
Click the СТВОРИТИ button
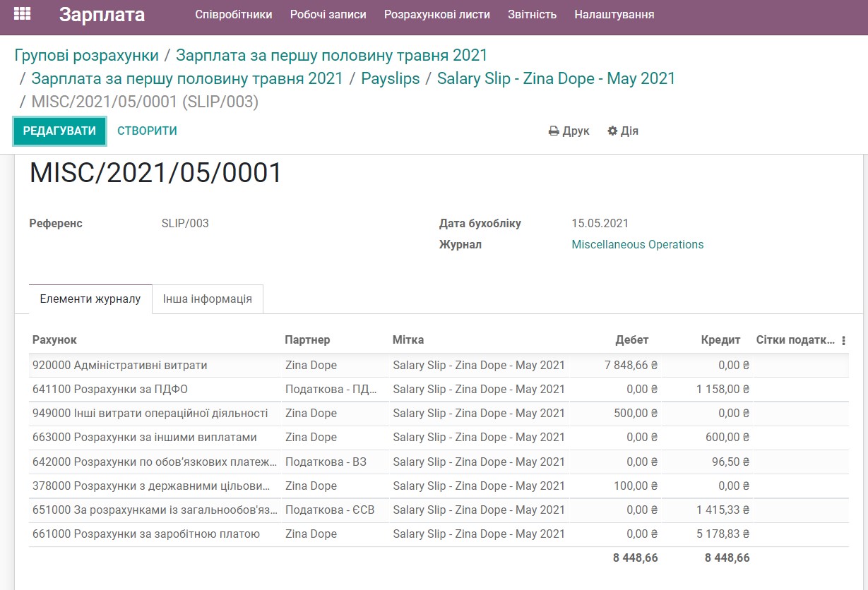tap(146, 131)
